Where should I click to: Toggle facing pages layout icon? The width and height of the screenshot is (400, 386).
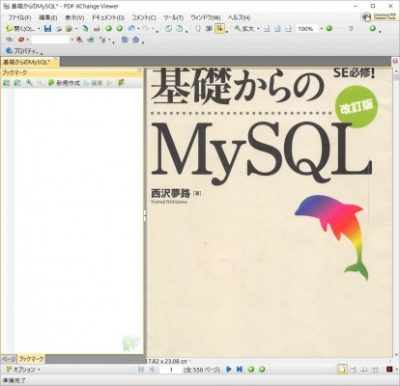click(364, 369)
